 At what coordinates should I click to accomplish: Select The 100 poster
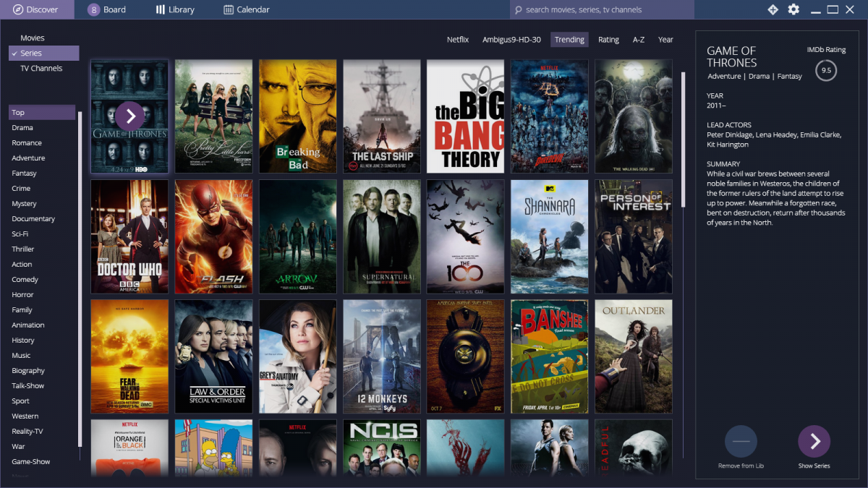(465, 236)
